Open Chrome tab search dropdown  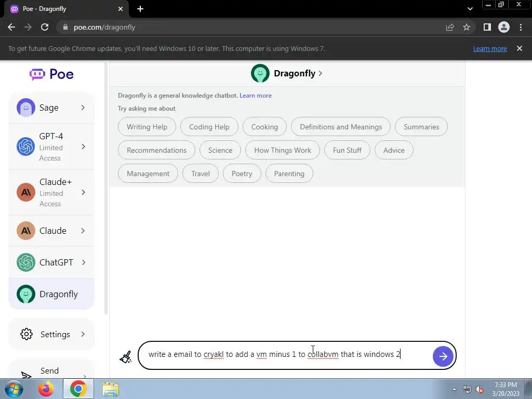point(470,9)
